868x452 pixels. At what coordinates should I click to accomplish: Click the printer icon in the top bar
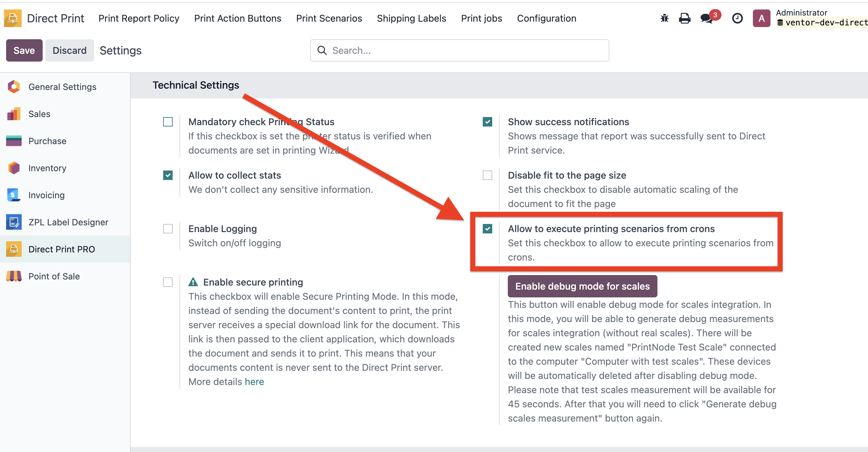685,18
